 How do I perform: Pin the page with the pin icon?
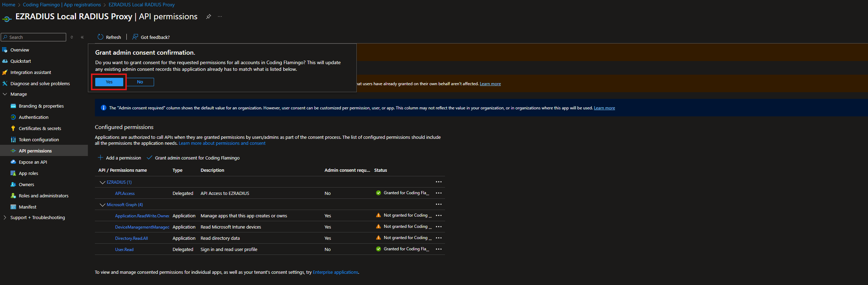[x=208, y=16]
